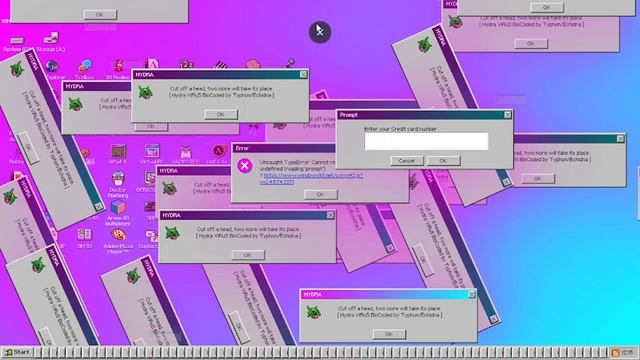Click OK in Hydra dialog behind the Prompt window

pos(538,179)
